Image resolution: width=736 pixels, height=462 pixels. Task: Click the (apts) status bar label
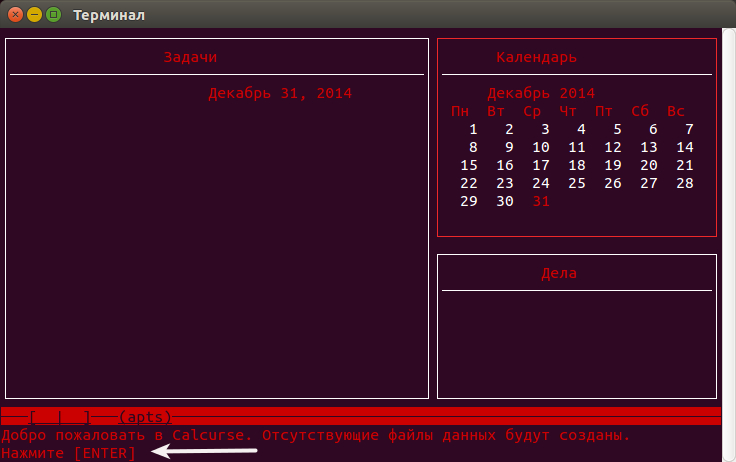click(x=146, y=417)
